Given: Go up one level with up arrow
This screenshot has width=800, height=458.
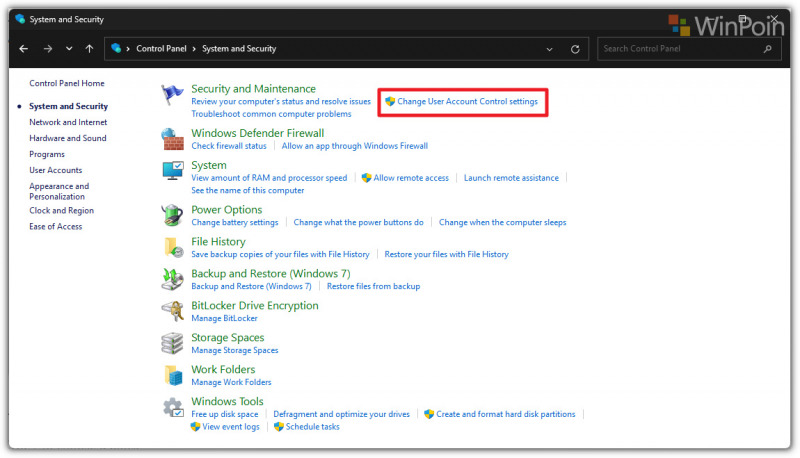Looking at the screenshot, I should click(x=89, y=48).
